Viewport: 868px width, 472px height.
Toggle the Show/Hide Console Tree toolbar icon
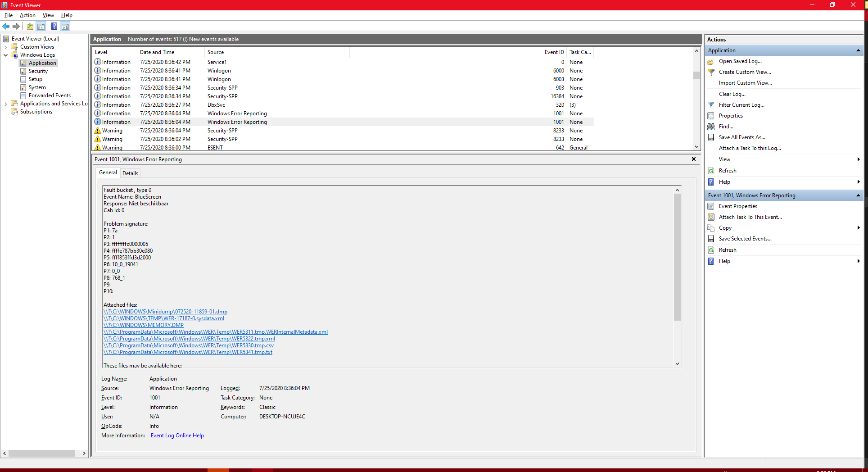pos(41,26)
